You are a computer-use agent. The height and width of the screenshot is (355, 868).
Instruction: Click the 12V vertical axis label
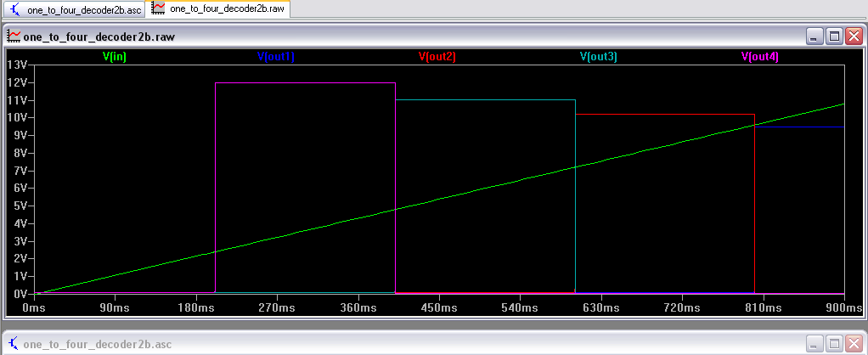point(17,82)
